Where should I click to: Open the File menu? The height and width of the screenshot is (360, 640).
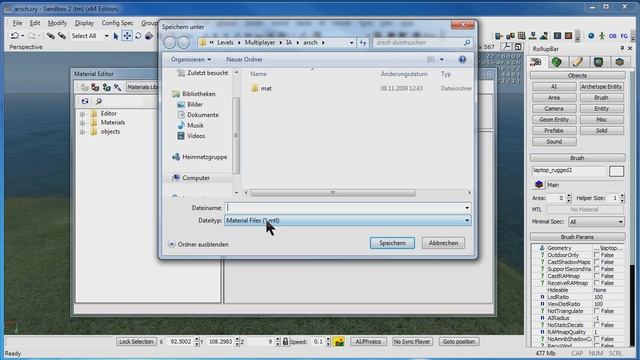click(x=18, y=23)
